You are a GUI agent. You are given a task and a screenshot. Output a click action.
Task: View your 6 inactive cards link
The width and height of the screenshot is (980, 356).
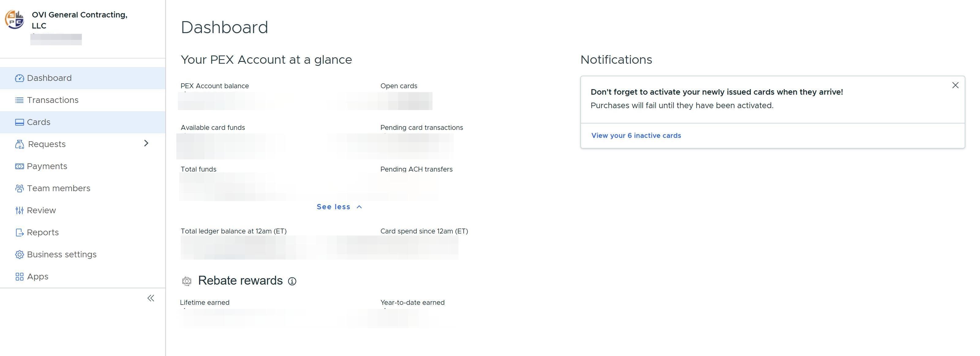636,135
